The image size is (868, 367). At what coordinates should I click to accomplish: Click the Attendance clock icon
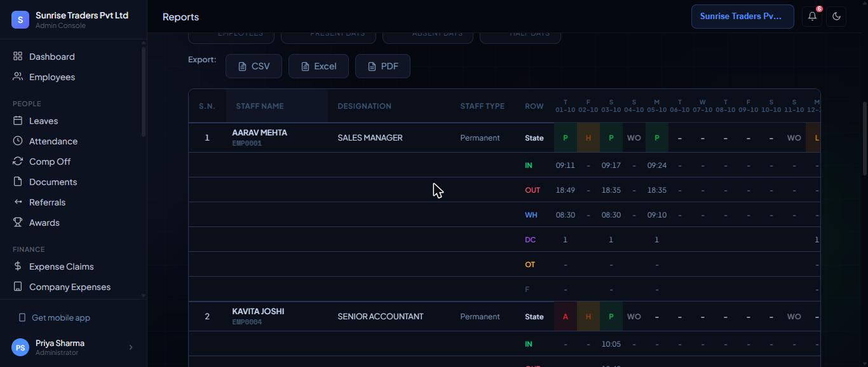pyautogui.click(x=18, y=141)
